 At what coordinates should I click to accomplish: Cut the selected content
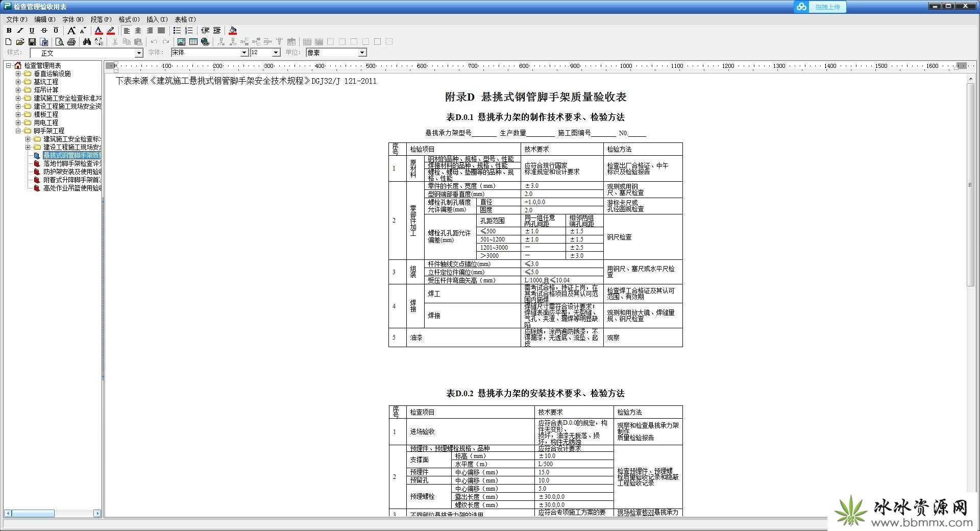tap(115, 42)
